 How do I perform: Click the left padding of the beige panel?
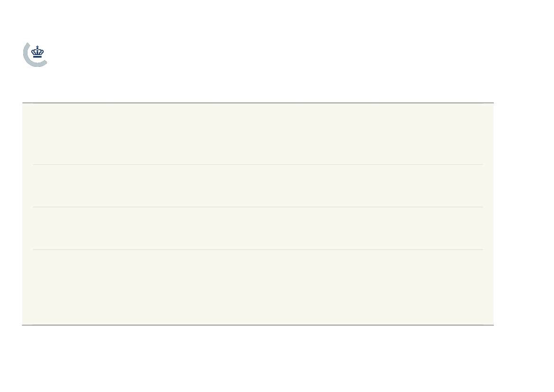pos(27,214)
